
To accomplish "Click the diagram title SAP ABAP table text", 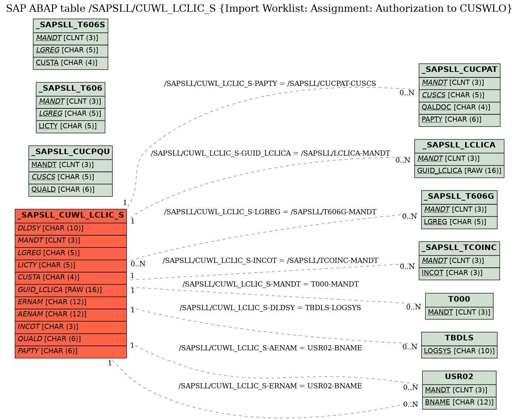I will click(x=259, y=8).
